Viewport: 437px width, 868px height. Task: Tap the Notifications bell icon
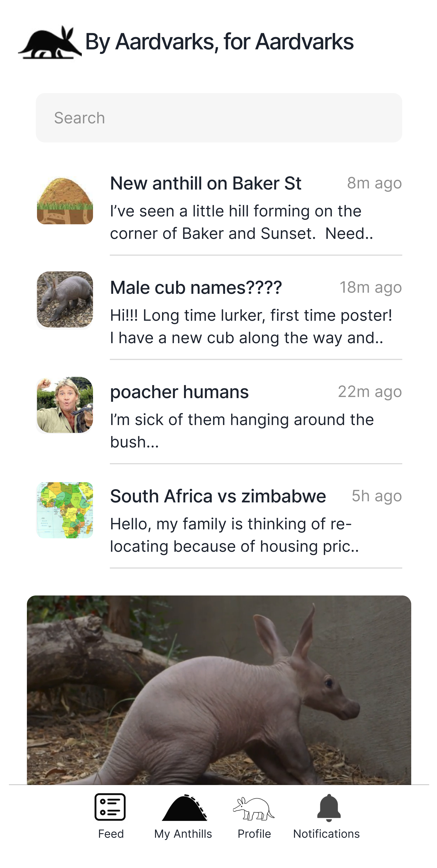pyautogui.click(x=329, y=807)
